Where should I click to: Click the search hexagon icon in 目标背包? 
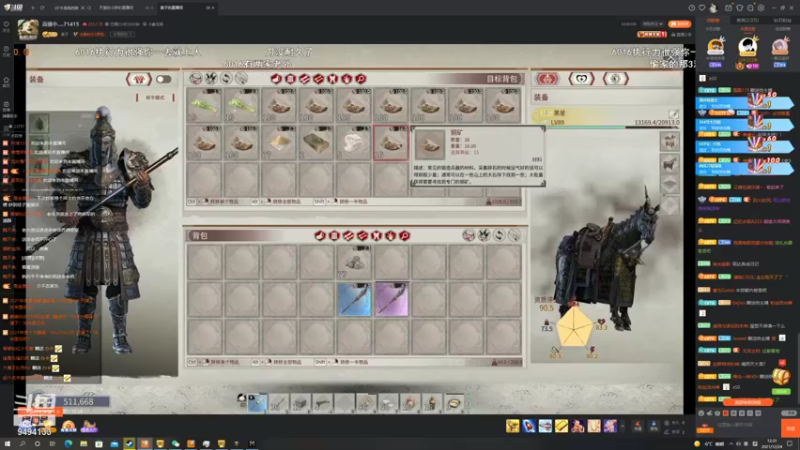coord(361,79)
